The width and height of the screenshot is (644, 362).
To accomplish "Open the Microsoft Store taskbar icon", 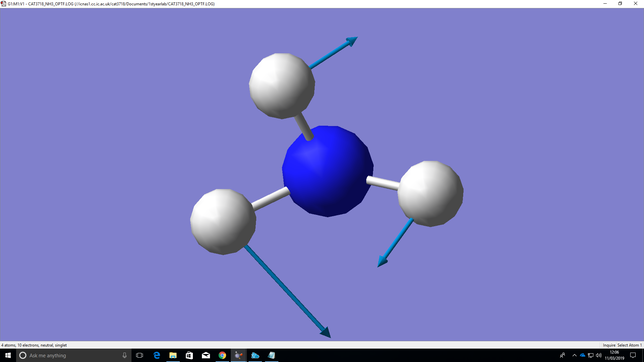I will click(x=190, y=355).
